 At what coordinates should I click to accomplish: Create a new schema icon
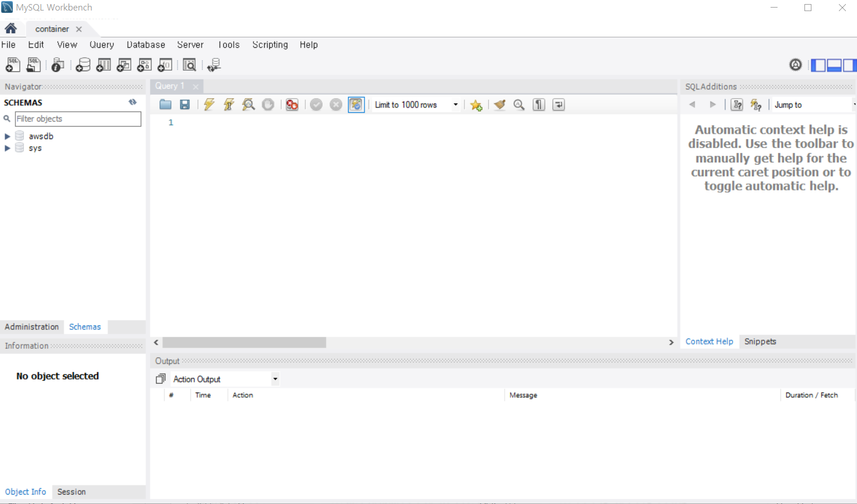point(83,65)
